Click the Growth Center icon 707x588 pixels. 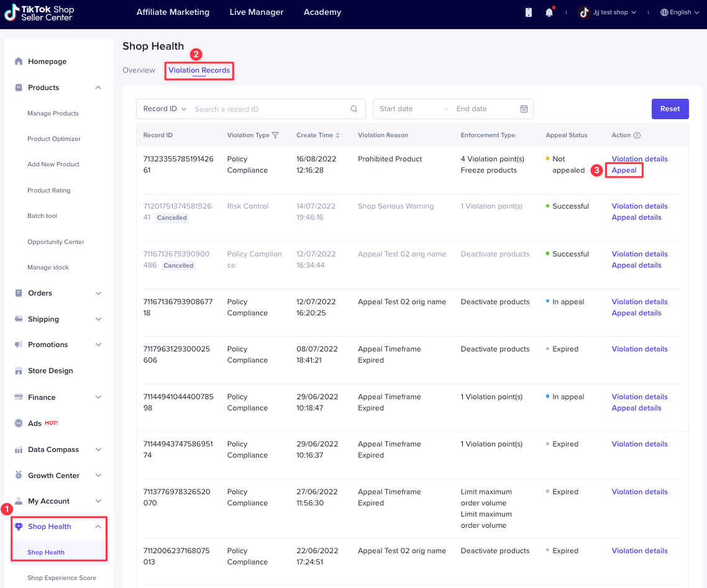(19, 475)
